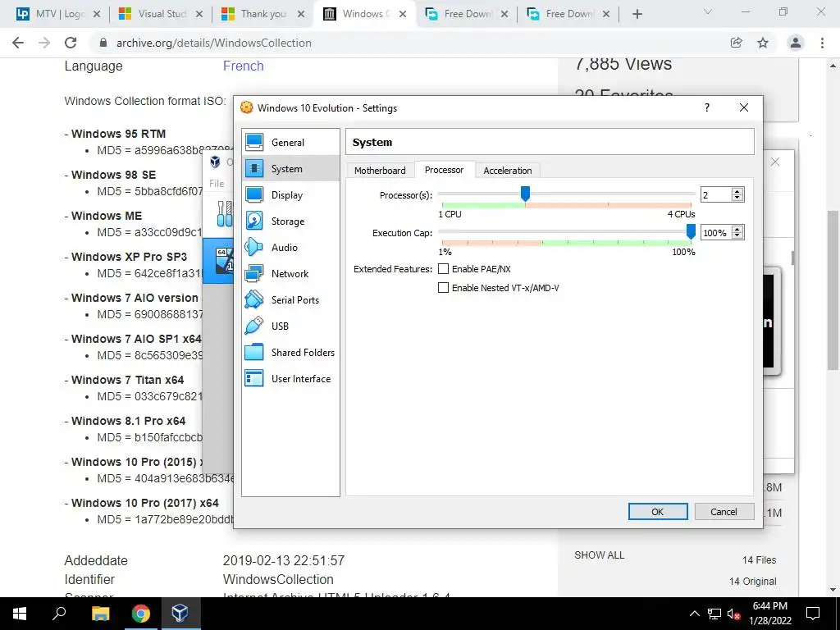Click the Windows 95 RTM text
This screenshot has width=840, height=630.
tap(118, 134)
